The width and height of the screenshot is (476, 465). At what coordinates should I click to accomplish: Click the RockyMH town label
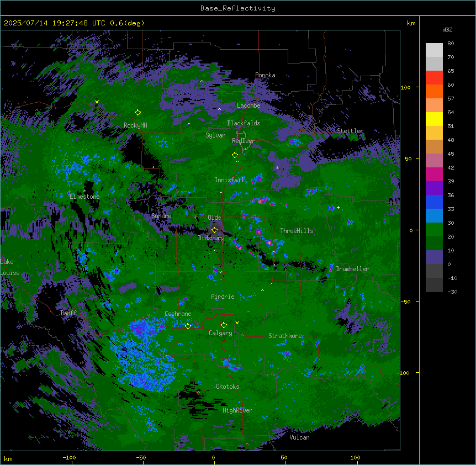135,125
